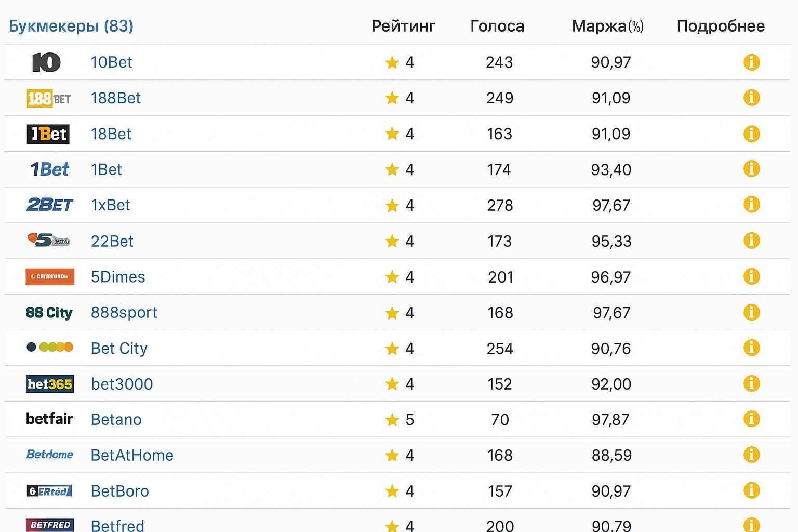Click the star rating icon for Betano
Screen dimensions: 798x532
[x=392, y=420]
